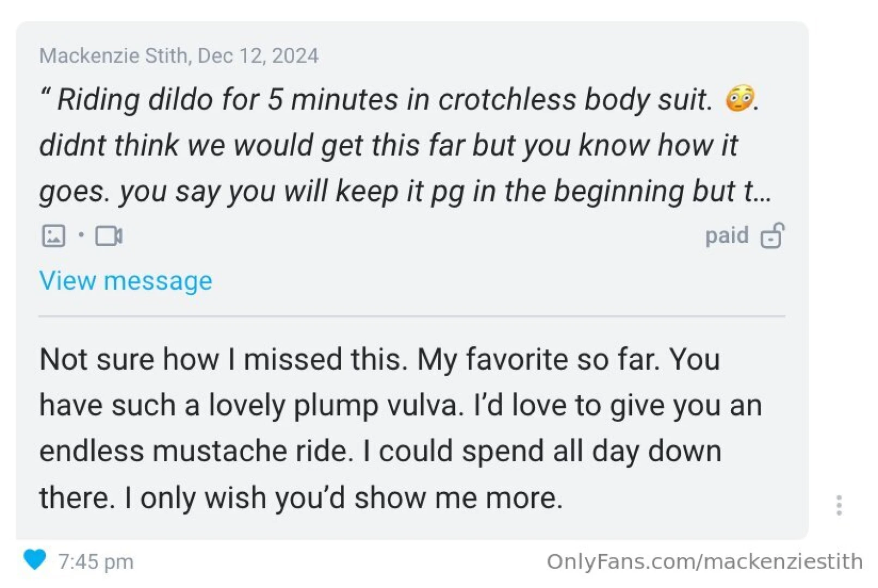878x588 pixels.
Task: Click the Dec 12, 2024 date
Action: [x=258, y=56]
